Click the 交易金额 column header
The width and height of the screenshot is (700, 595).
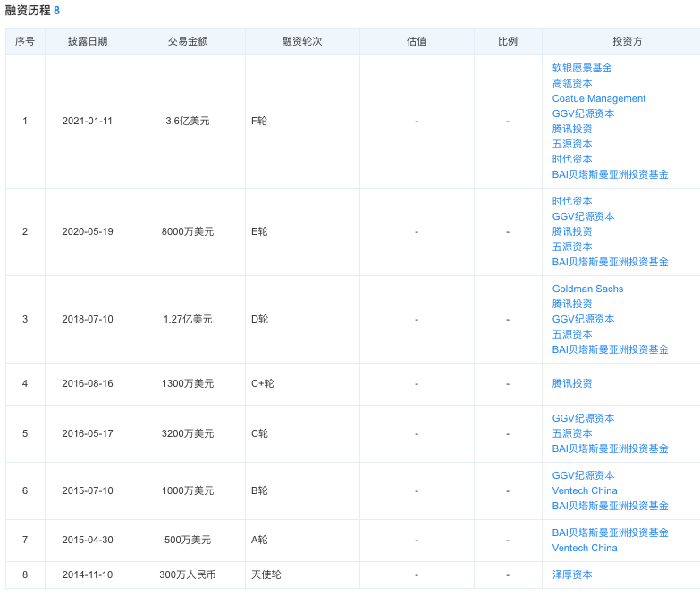[x=188, y=41]
